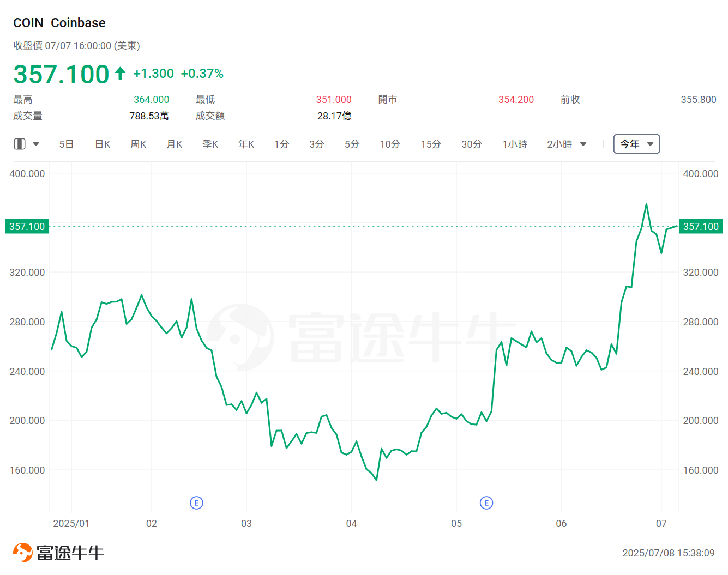
Task: Select the 5日 five-day view
Action: [66, 144]
